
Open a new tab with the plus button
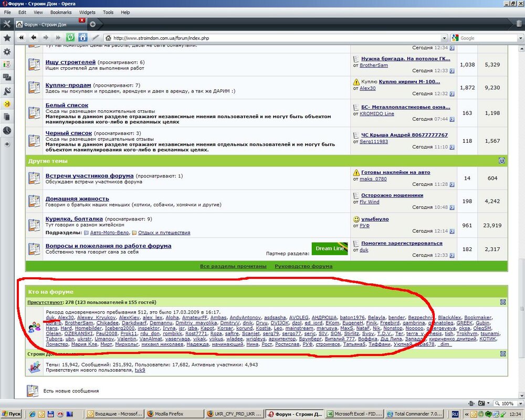pos(93,24)
